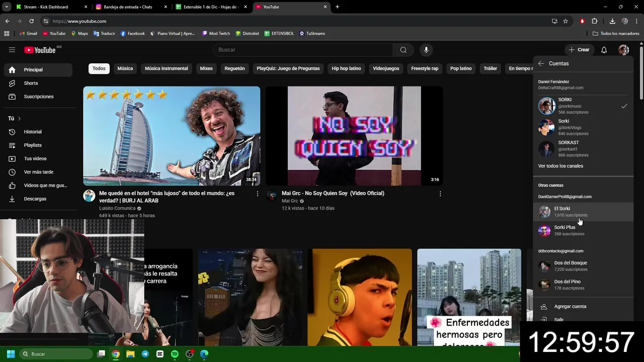Image resolution: width=644 pixels, height=362 pixels.
Task: Go back with the Cuentas back arrow
Action: pos(541,63)
